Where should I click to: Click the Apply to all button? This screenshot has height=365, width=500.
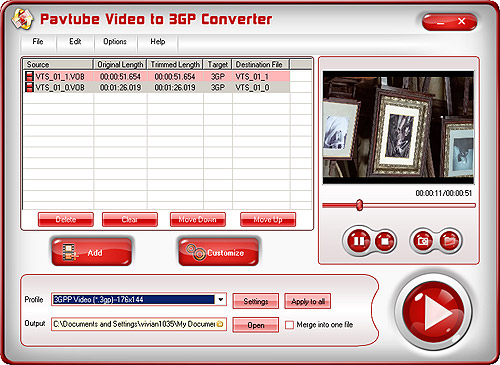coord(308,301)
